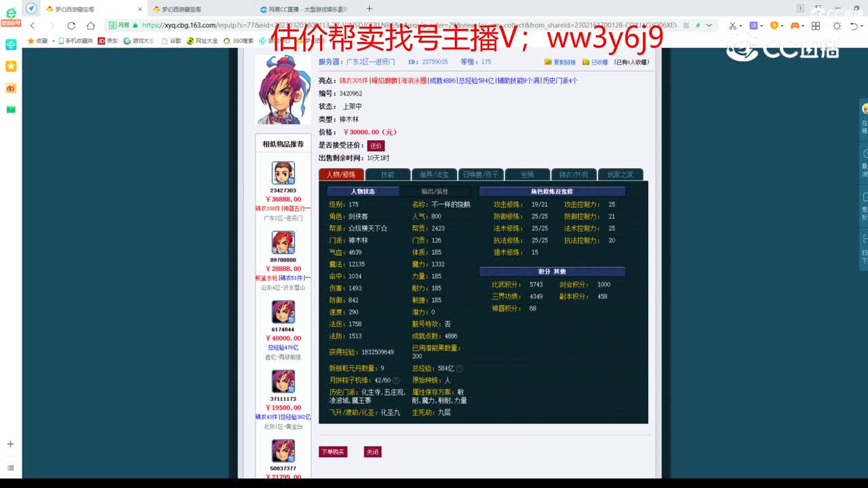Screen dimensions: 868x488
Task: Open the four-squares apps grid icon
Action: coord(816,26)
